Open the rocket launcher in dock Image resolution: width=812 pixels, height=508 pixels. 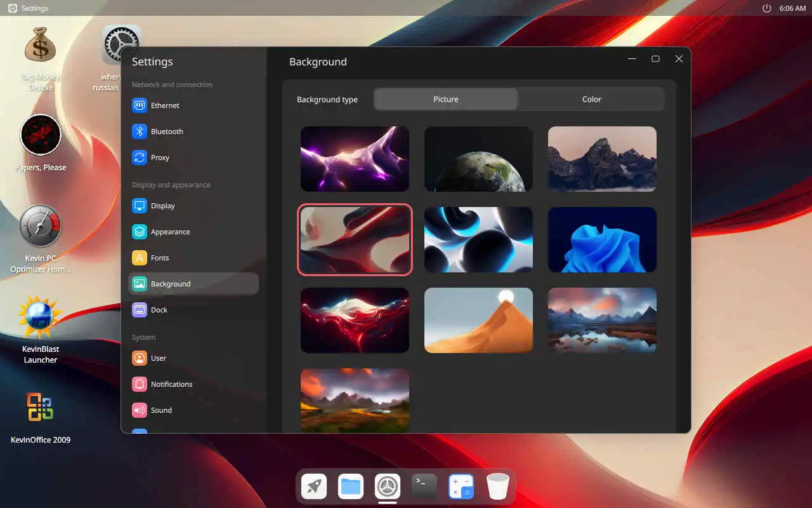pos(314,487)
